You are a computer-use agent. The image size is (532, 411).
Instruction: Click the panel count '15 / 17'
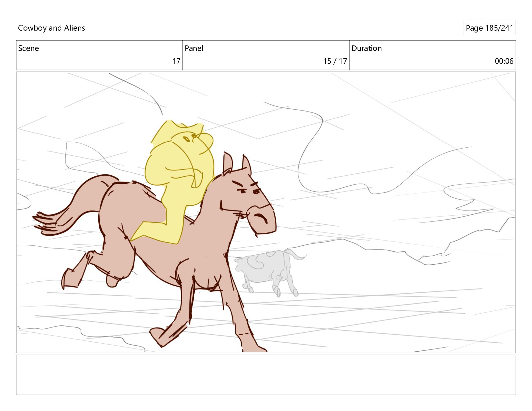point(335,61)
